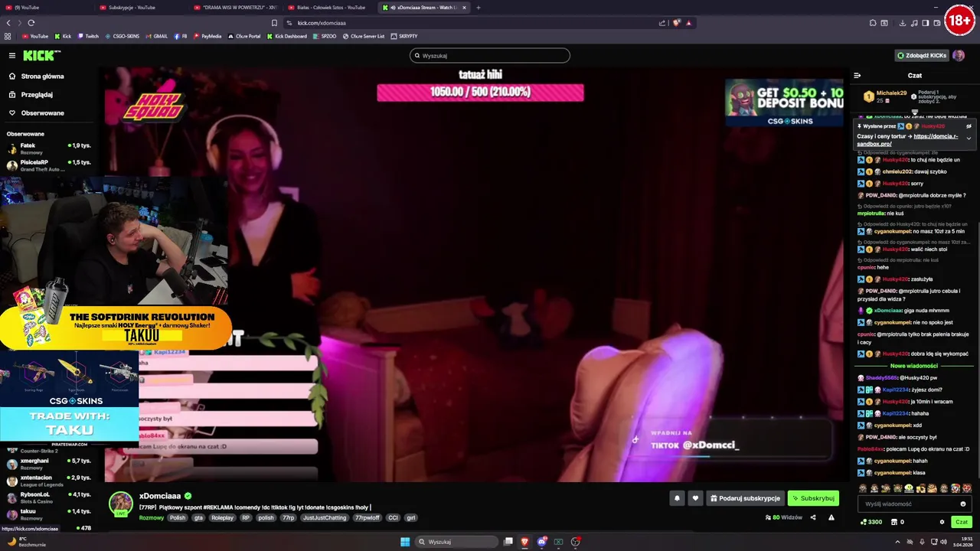Show hidden system tray icons
980x551 pixels.
point(897,542)
